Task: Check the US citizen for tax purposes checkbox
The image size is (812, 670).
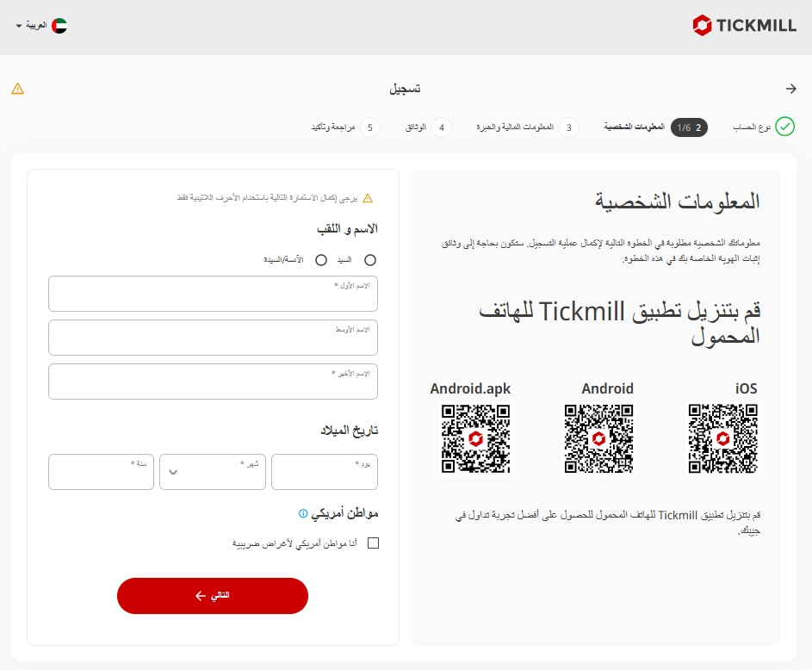Action: 373,543
